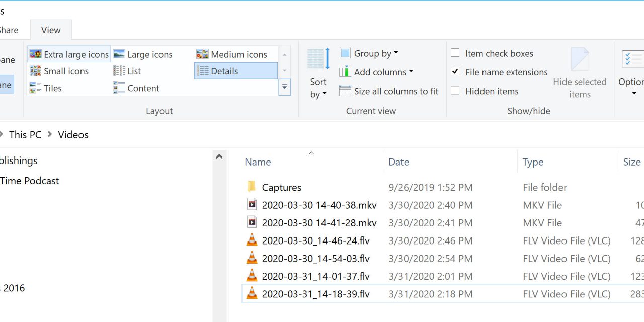Select 2020-03-30_14-46-24.flv VLC file
The width and height of the screenshot is (644, 322).
point(315,240)
